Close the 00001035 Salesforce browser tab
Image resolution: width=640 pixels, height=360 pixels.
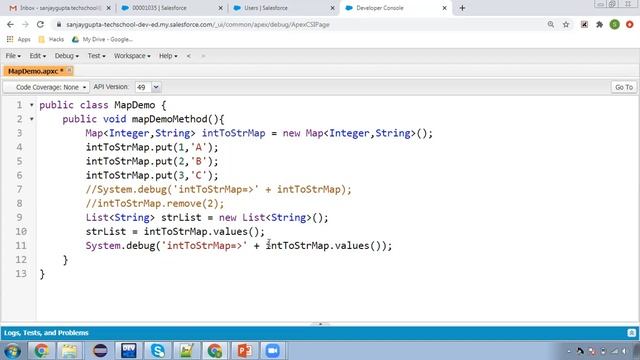[220, 8]
